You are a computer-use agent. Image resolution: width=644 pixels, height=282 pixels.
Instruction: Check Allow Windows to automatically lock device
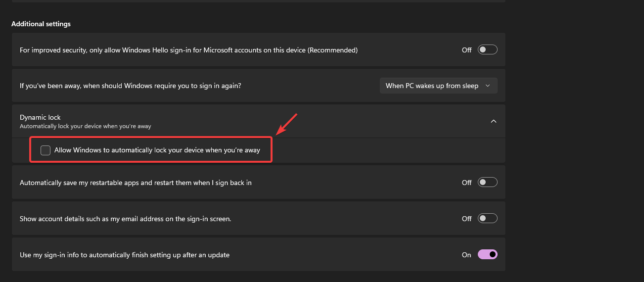click(46, 150)
